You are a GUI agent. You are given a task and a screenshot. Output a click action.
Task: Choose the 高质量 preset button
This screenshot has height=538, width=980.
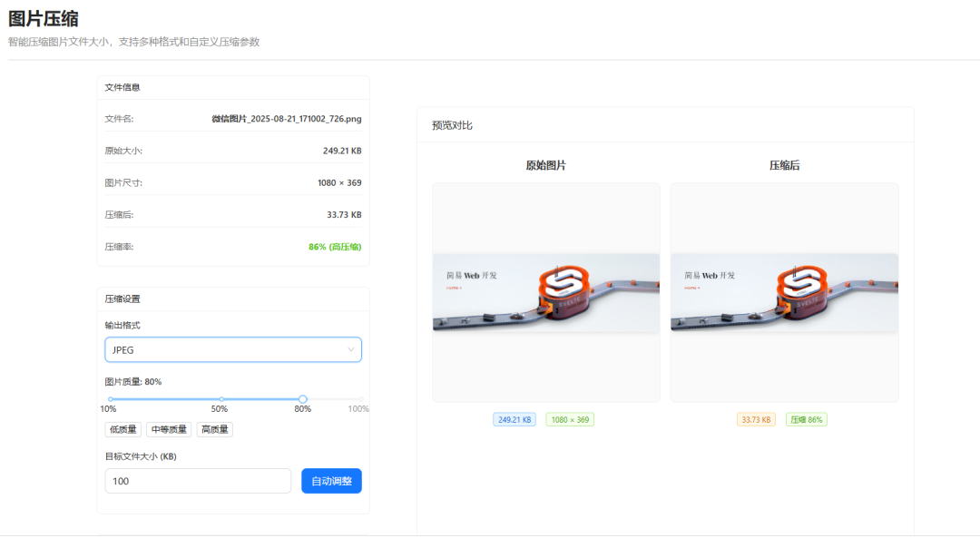(x=215, y=429)
